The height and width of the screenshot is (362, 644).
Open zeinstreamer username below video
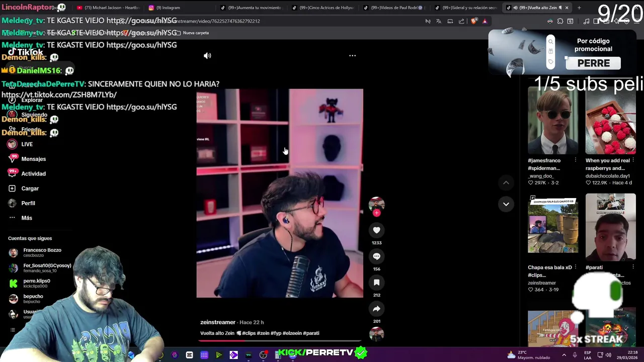218,322
